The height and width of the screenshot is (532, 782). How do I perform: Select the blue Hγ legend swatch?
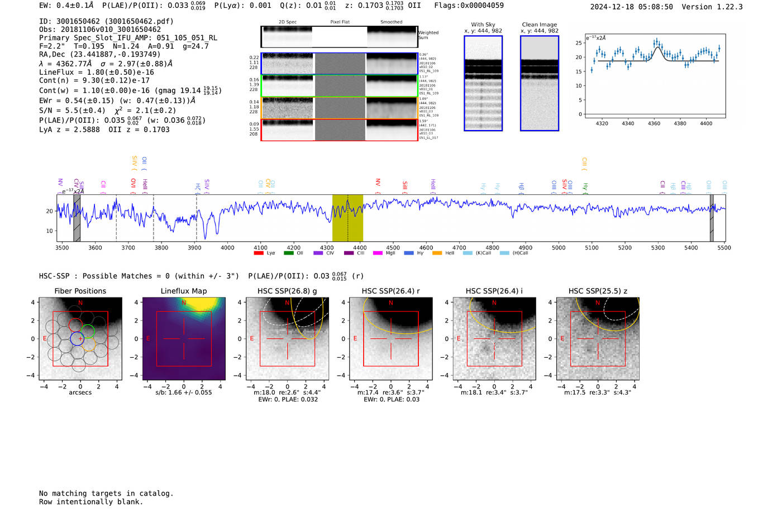click(x=408, y=253)
